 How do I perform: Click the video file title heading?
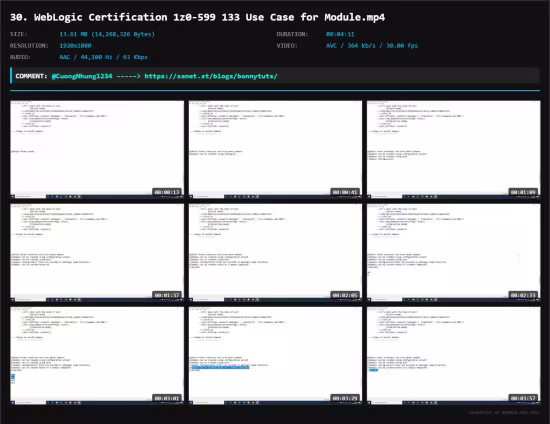[197, 17]
